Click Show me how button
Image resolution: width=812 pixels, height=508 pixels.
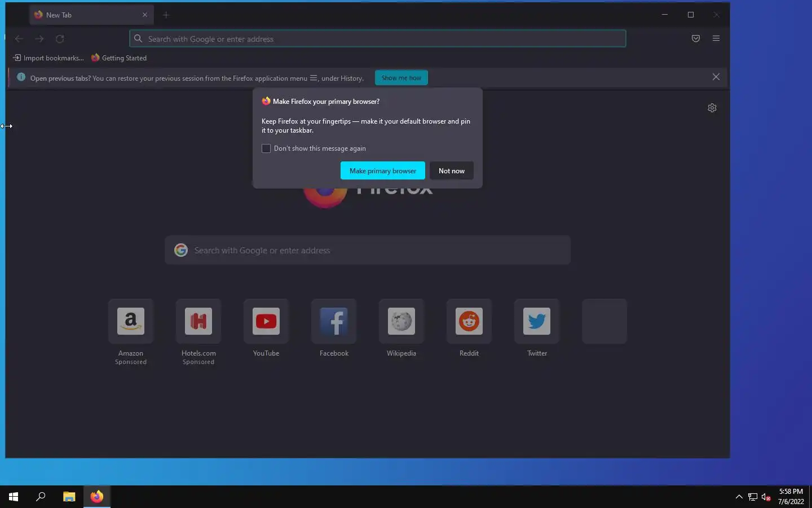(x=401, y=78)
